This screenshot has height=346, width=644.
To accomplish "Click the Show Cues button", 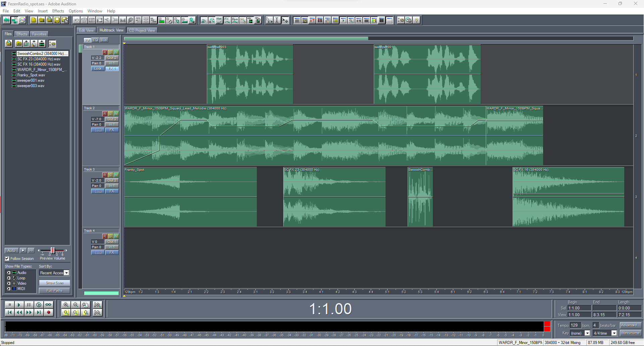I will click(x=54, y=283).
